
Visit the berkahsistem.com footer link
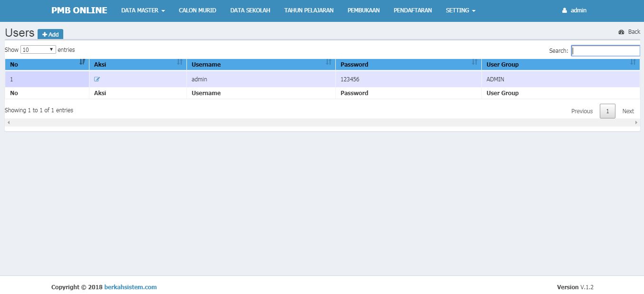130,287
